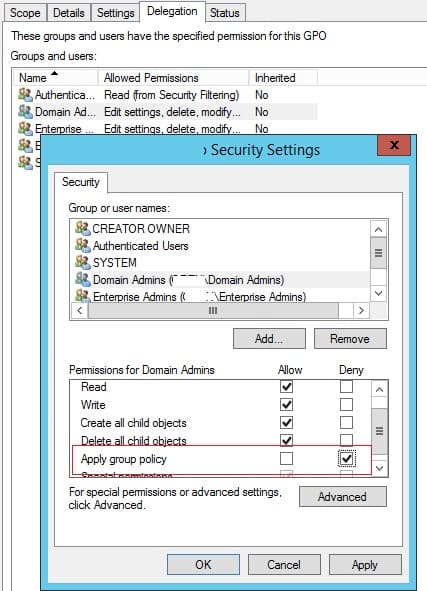
Task: Click the Advanced button
Action: [343, 496]
